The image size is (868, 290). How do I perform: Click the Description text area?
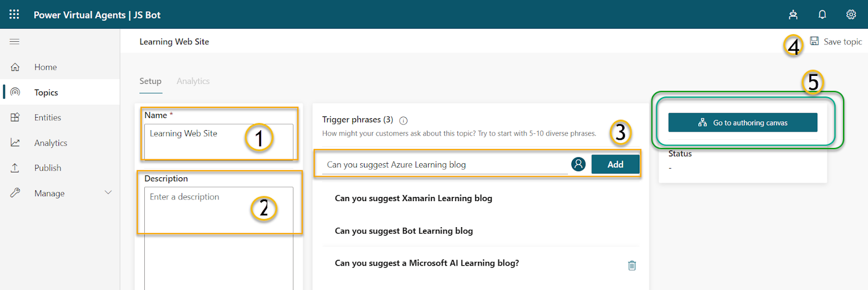click(x=219, y=239)
